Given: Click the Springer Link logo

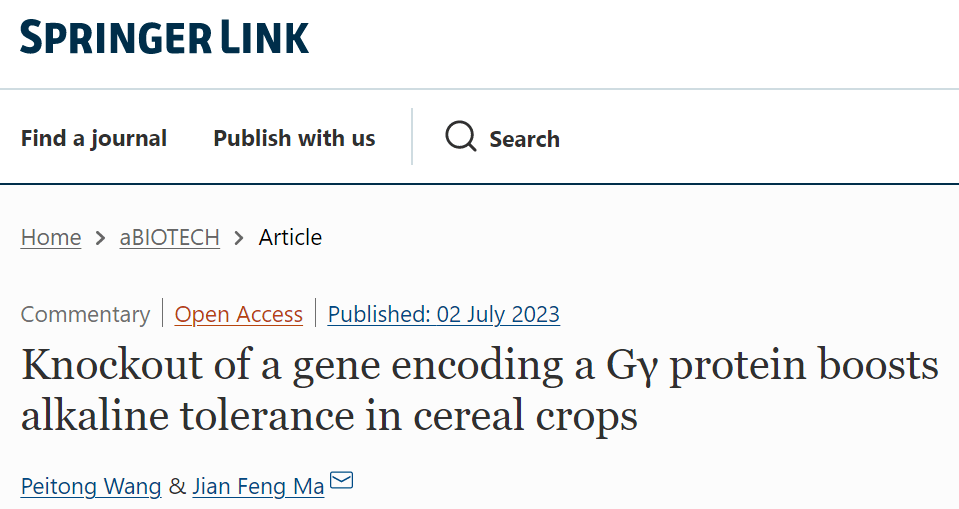Looking at the screenshot, I should [x=165, y=37].
